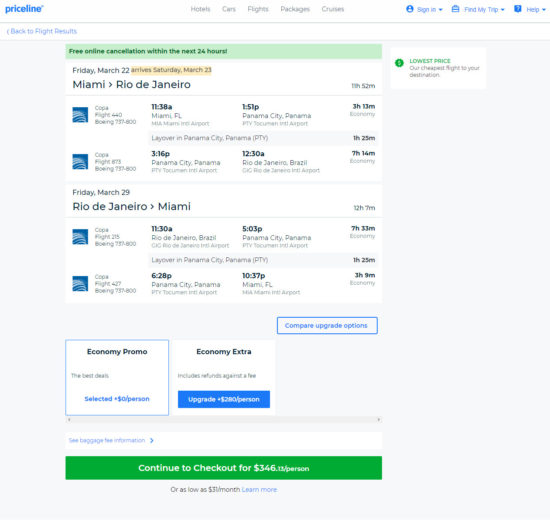Click the Help question mark icon
The width and height of the screenshot is (550, 520).
(x=518, y=9)
